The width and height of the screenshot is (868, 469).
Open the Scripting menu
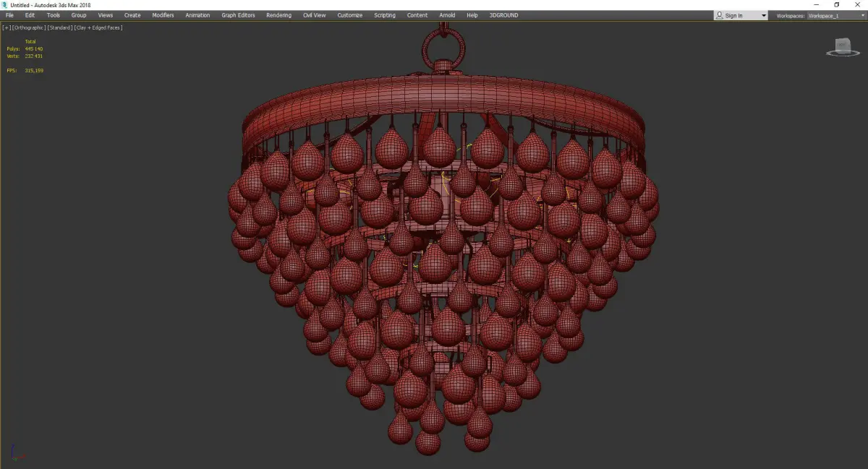(x=385, y=15)
